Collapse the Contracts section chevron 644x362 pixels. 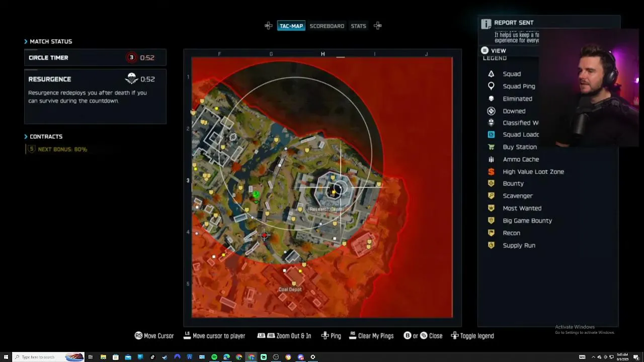pyautogui.click(x=26, y=136)
